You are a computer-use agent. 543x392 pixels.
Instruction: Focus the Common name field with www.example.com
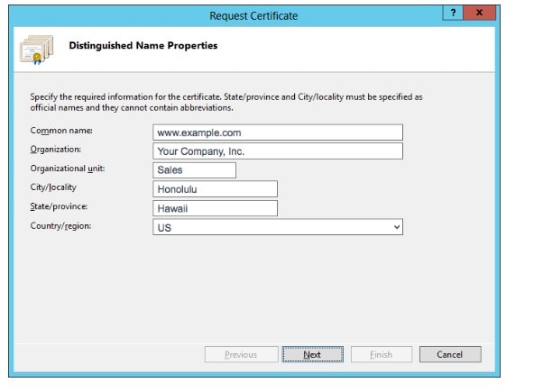coord(278,132)
